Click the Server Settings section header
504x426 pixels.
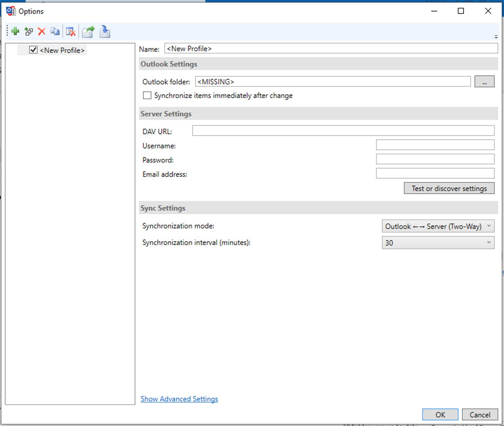(318, 114)
